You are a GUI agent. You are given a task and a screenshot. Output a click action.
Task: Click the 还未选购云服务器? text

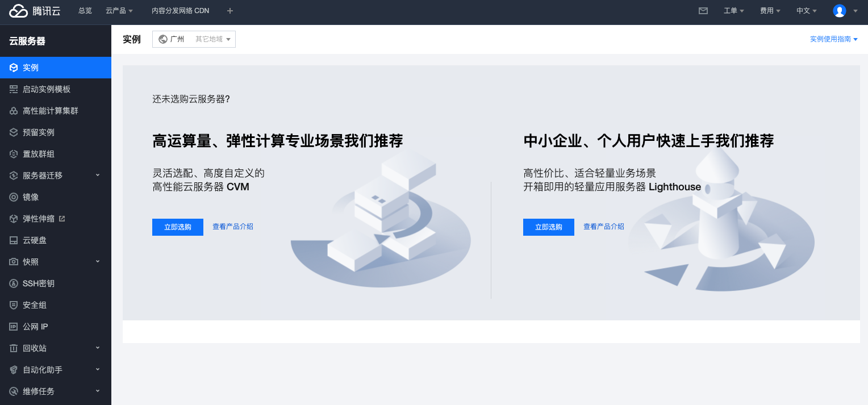point(191,99)
